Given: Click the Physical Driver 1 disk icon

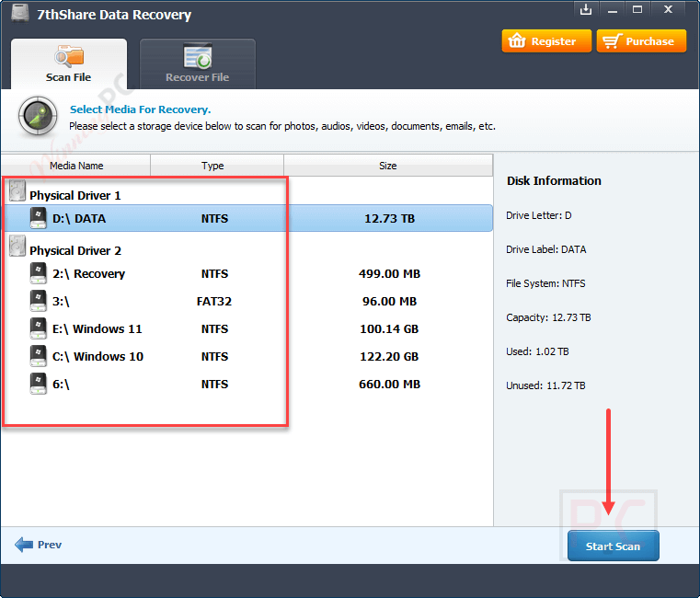Looking at the screenshot, I should (x=17, y=190).
